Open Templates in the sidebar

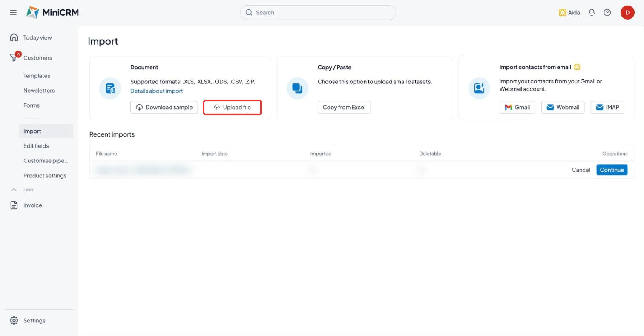37,76
